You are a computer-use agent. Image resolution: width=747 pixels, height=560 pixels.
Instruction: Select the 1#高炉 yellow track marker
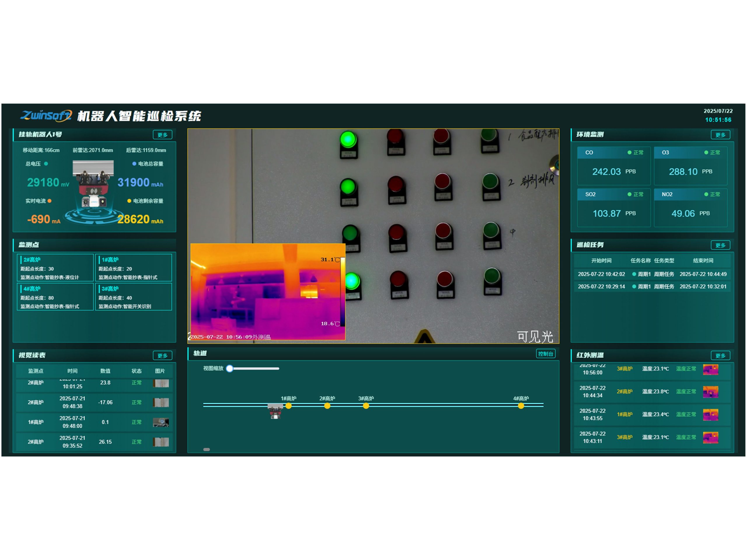coord(288,406)
